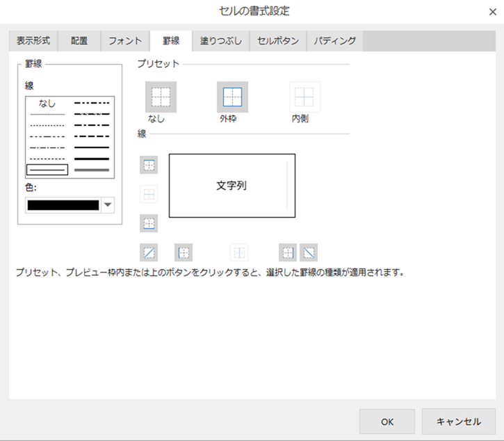Switch to the フォント tab
The width and height of the screenshot is (504, 441).
click(125, 41)
